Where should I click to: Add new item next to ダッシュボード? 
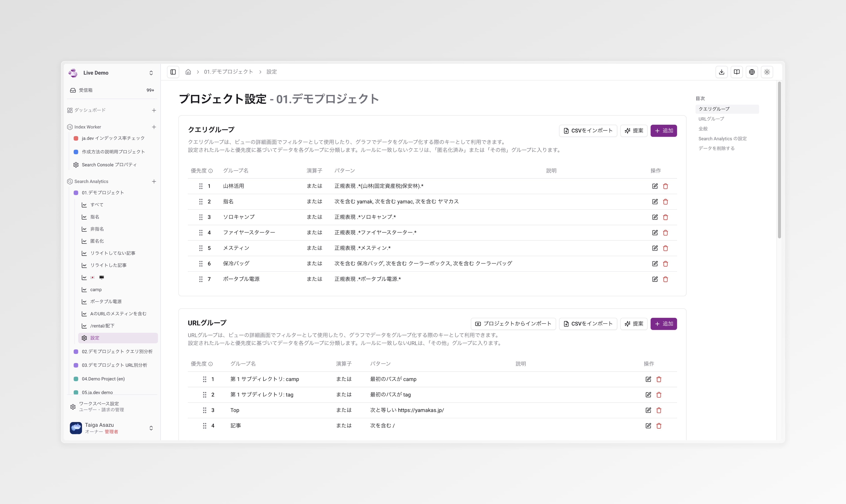click(x=154, y=110)
